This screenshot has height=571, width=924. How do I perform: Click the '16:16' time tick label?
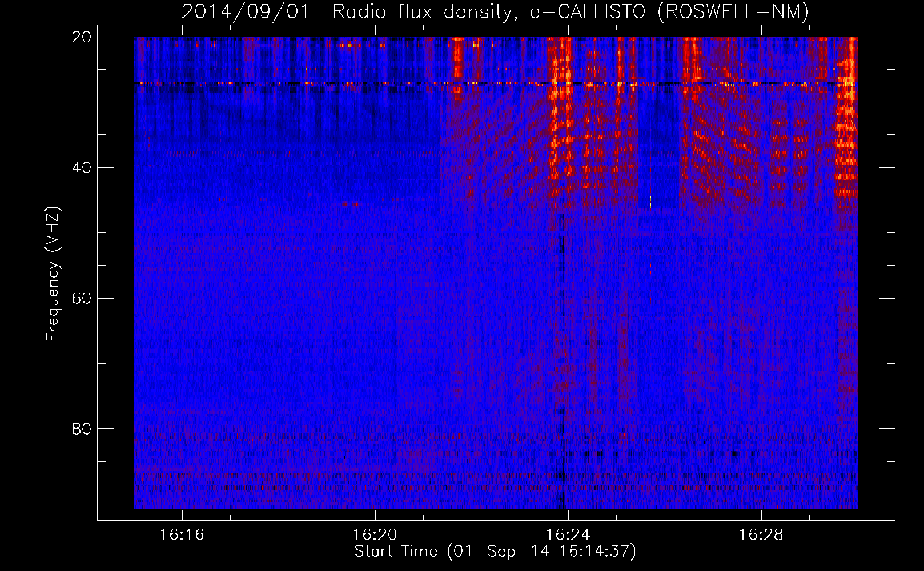click(x=182, y=534)
